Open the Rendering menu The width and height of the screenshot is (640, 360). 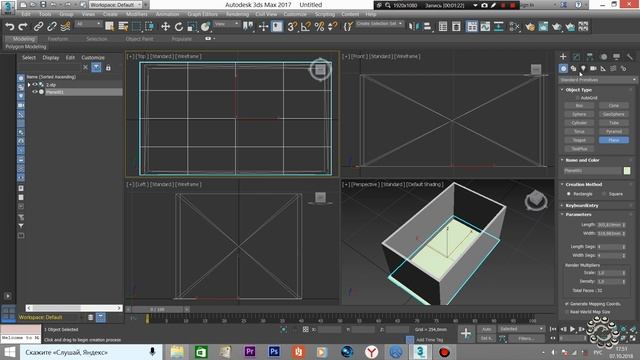click(x=237, y=14)
